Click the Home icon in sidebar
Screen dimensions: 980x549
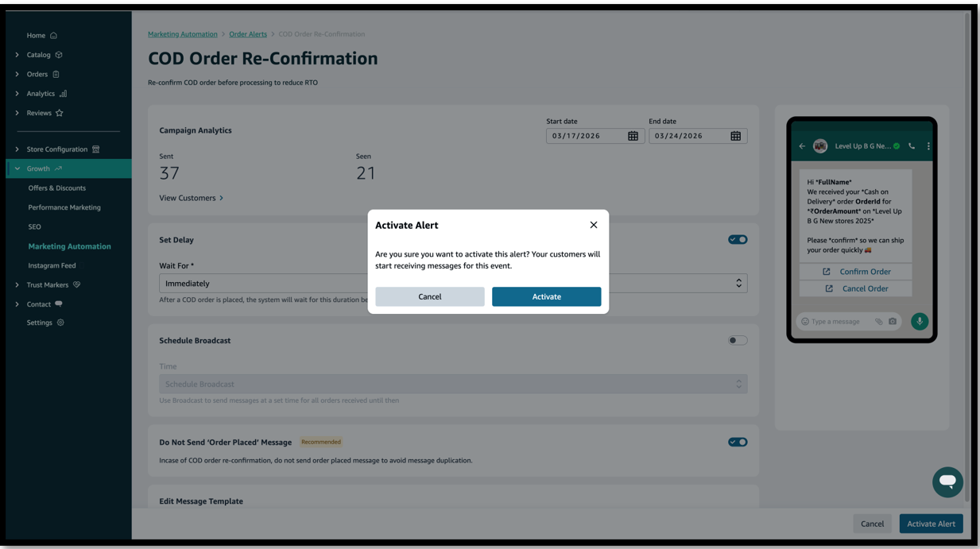(x=53, y=36)
